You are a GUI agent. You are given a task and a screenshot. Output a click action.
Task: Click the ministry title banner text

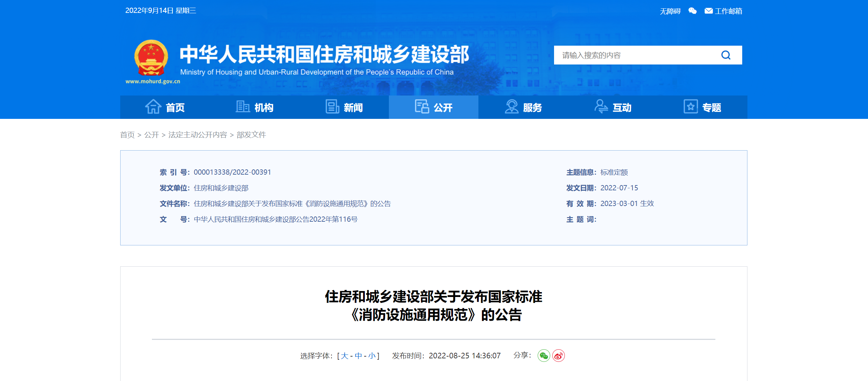coord(324,54)
